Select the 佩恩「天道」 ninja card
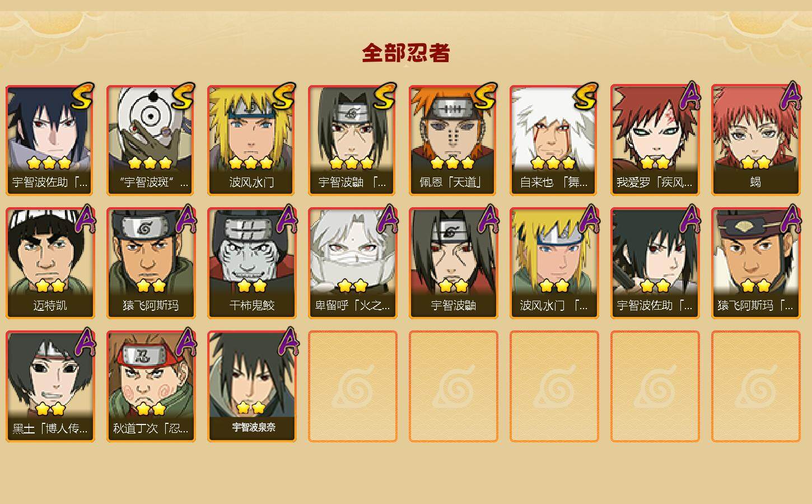This screenshot has height=504, width=812. (453, 140)
